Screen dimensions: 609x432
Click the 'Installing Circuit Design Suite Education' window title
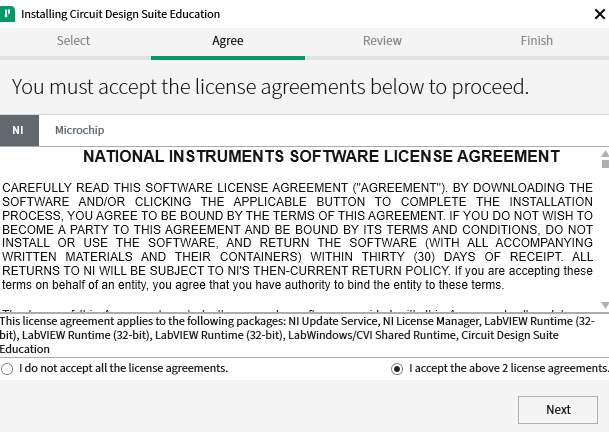click(120, 14)
